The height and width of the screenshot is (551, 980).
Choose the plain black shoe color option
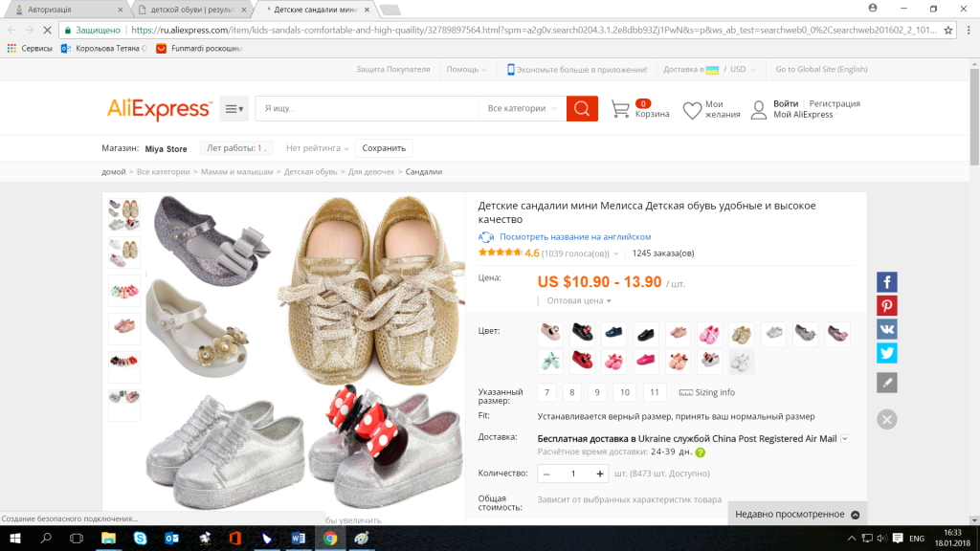pyautogui.click(x=646, y=334)
